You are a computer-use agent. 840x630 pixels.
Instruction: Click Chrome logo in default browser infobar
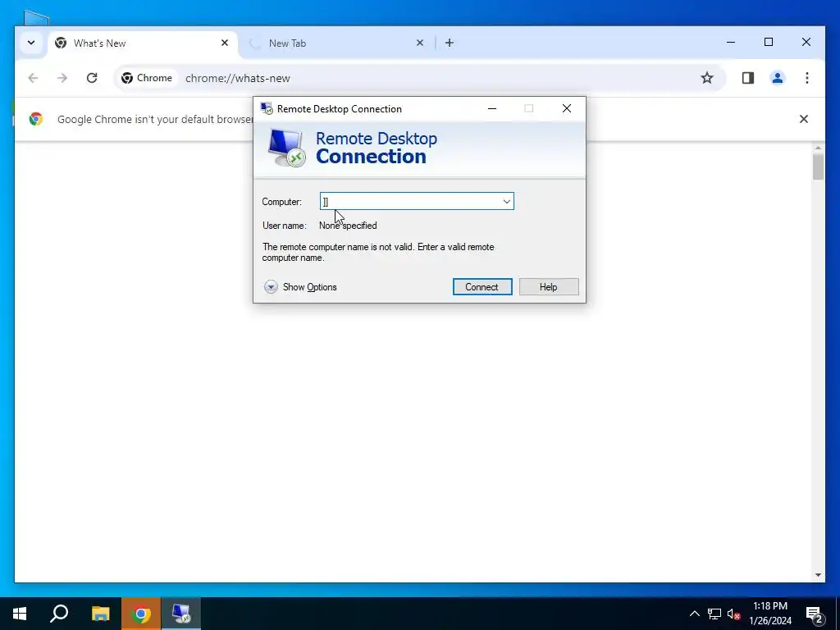[x=36, y=119]
